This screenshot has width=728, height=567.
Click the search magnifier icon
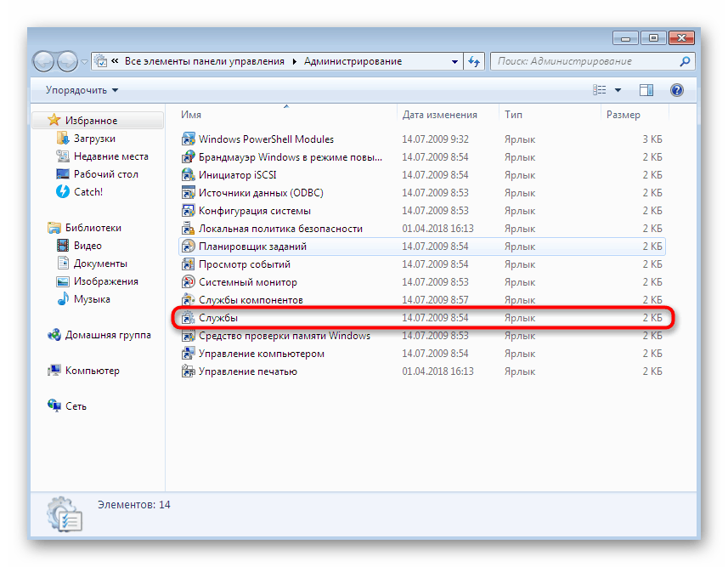click(685, 61)
